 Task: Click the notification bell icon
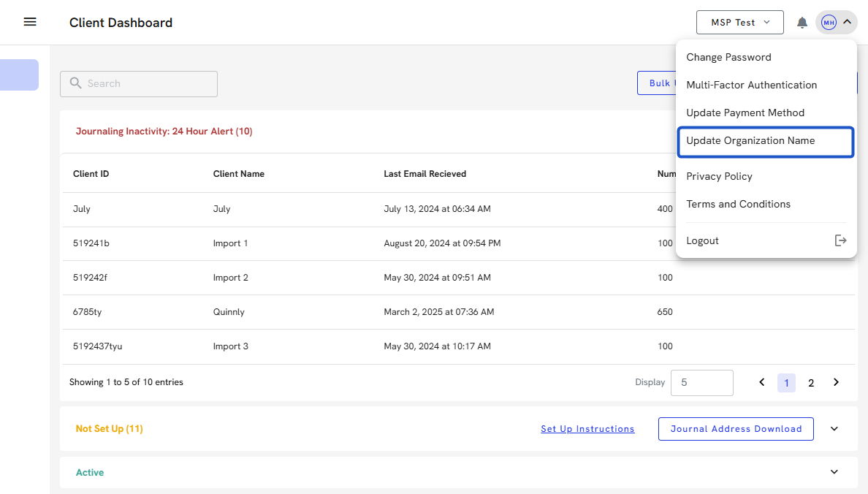click(x=802, y=23)
